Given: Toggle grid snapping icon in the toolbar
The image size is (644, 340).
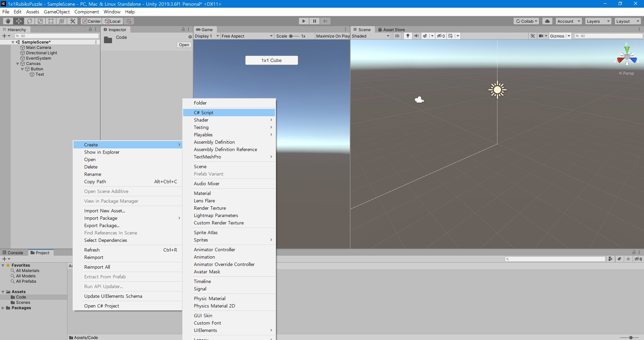Looking at the screenshot, I should coord(129,21).
